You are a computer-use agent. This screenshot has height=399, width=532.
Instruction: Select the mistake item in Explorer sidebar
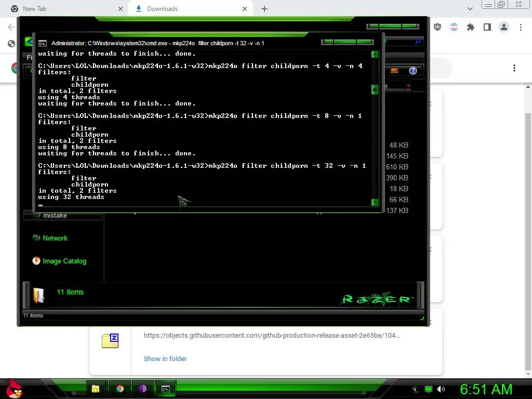[x=55, y=216]
